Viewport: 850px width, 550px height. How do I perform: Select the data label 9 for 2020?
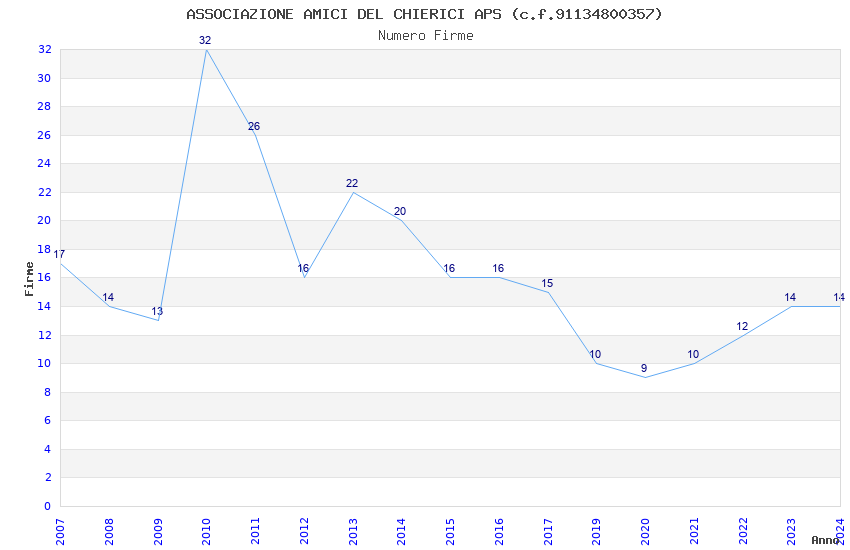pyautogui.click(x=644, y=368)
